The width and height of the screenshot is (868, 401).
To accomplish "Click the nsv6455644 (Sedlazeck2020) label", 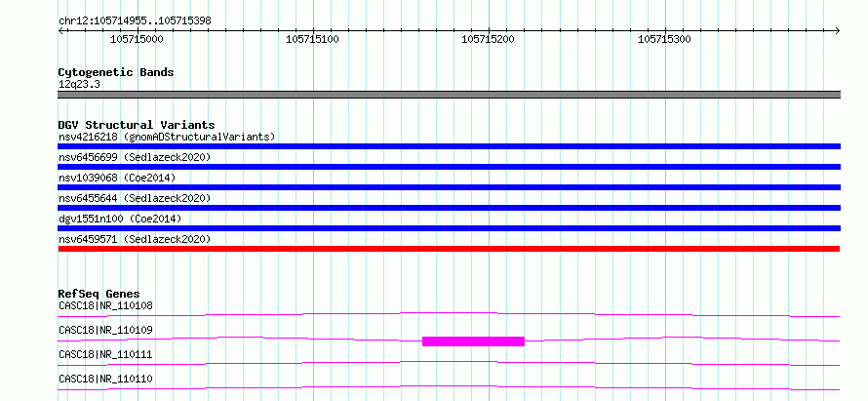I will click(x=135, y=198).
